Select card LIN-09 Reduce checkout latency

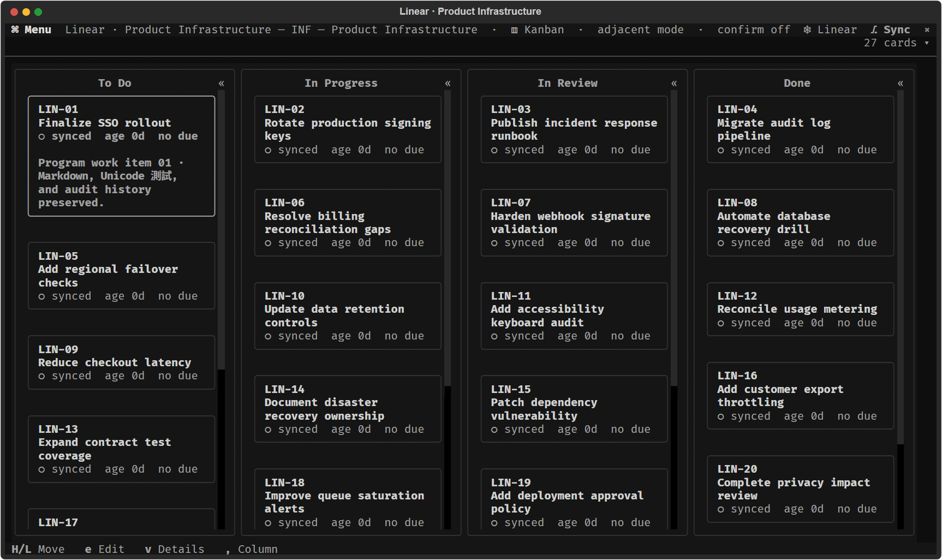click(121, 362)
